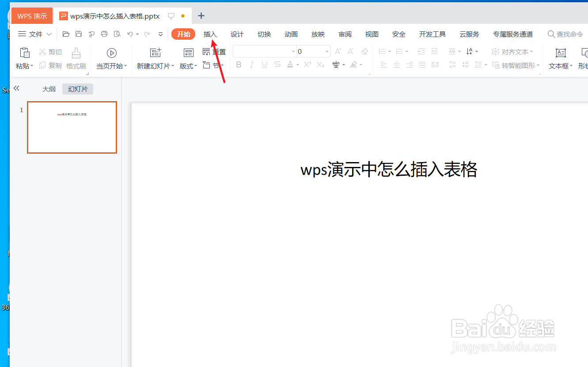Click the Undo arrow icon
This screenshot has height=367, width=588.
coord(130,34)
